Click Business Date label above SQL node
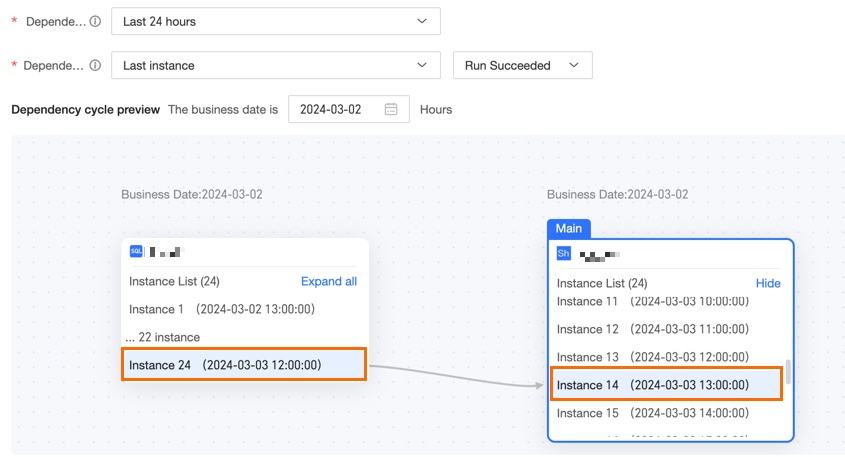Viewport: 845px width, 457px height. [192, 195]
